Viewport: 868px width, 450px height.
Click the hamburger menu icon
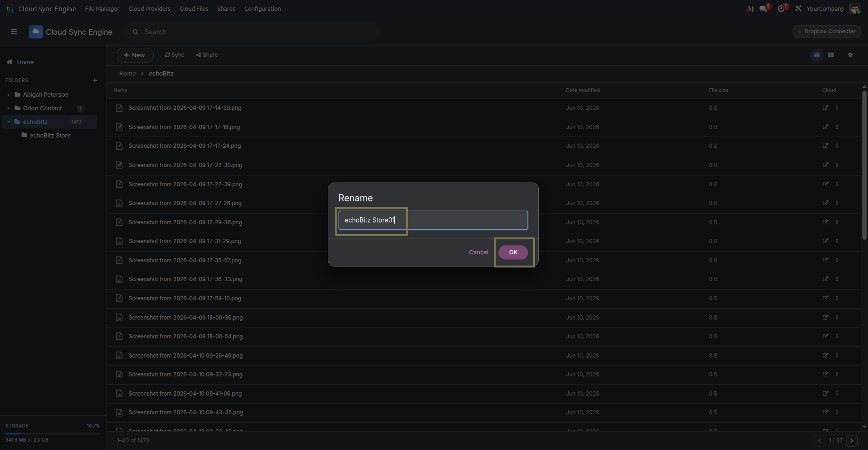pyautogui.click(x=14, y=31)
